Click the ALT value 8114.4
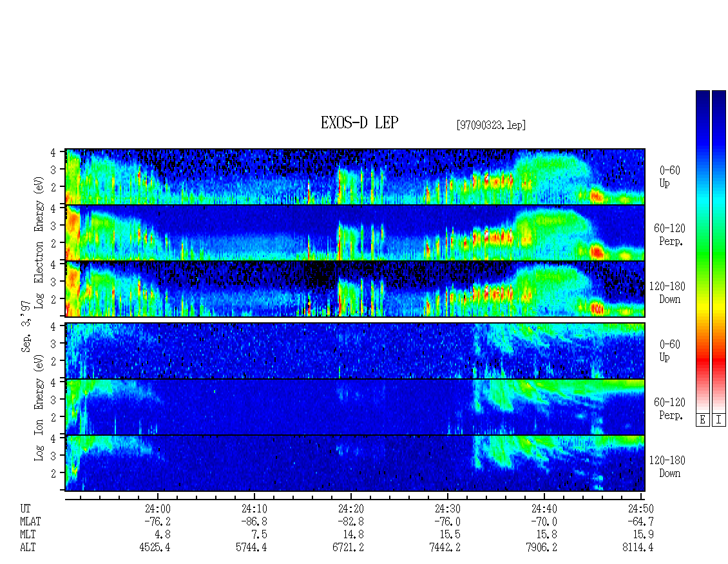The height and width of the screenshot is (564, 728). click(x=637, y=547)
